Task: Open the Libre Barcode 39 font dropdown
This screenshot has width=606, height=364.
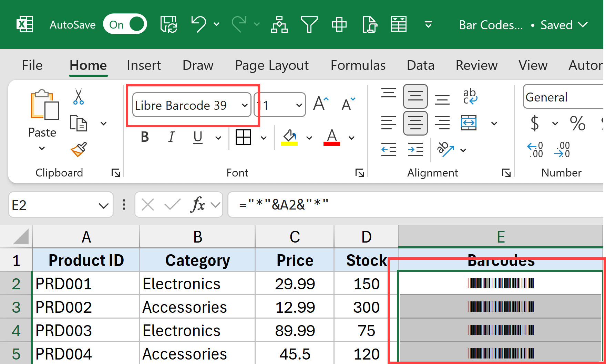Action: tap(245, 105)
